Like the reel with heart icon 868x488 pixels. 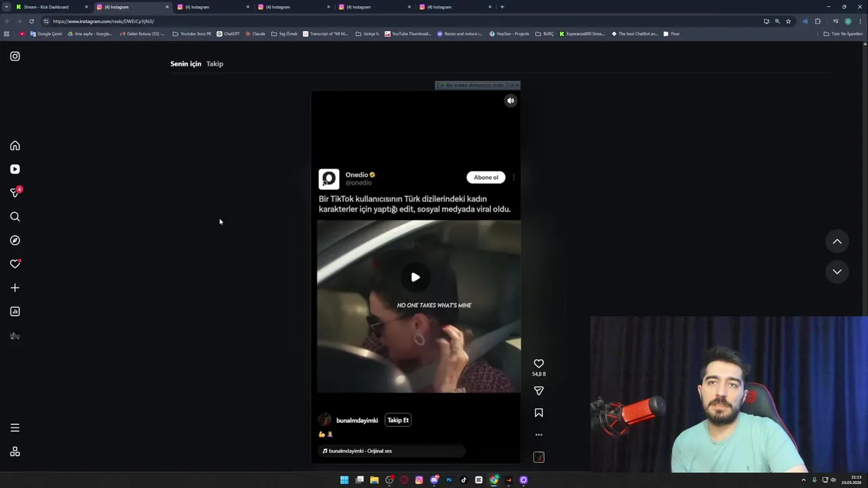tap(538, 364)
